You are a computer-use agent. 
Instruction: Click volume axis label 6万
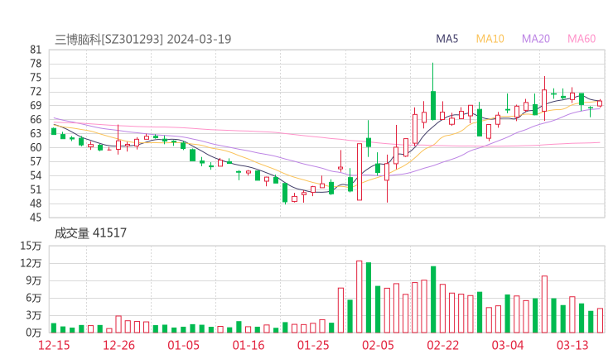[x=33, y=298]
